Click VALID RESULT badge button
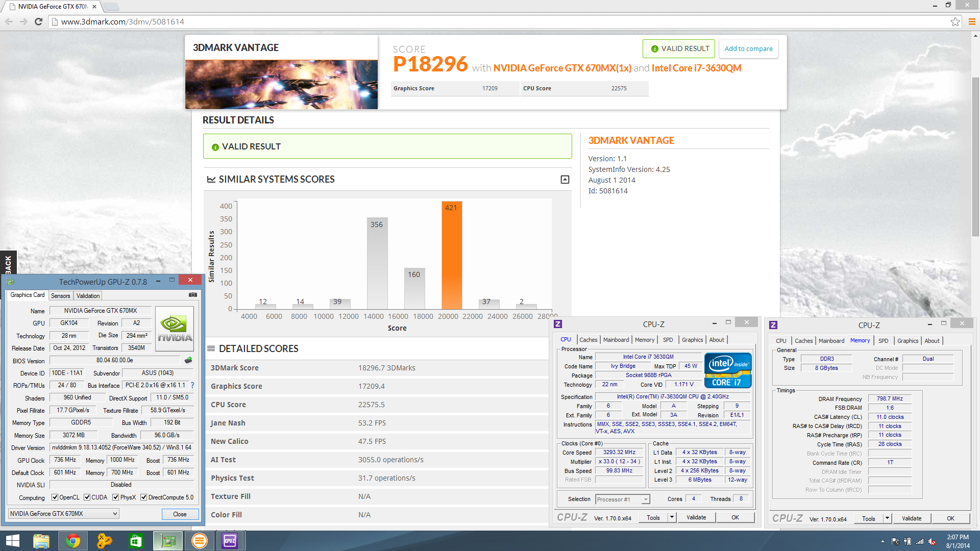Viewport: 980px width, 551px height. [x=679, y=49]
